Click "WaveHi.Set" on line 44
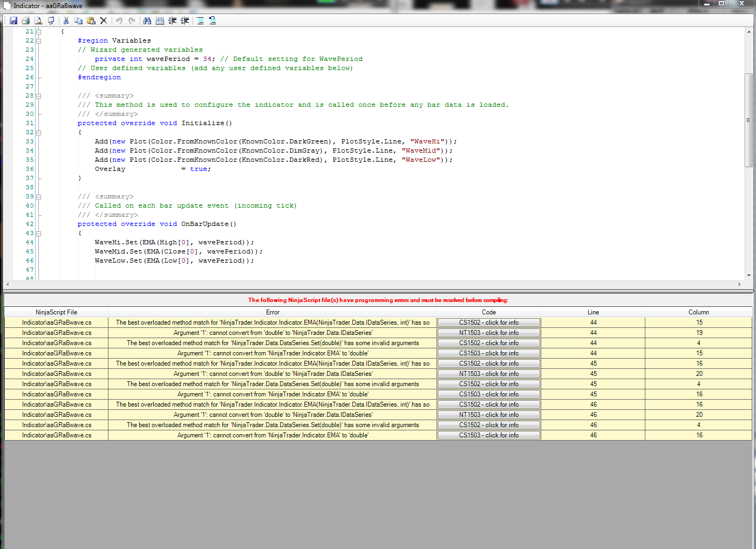The height and width of the screenshot is (549, 756). pyautogui.click(x=117, y=242)
